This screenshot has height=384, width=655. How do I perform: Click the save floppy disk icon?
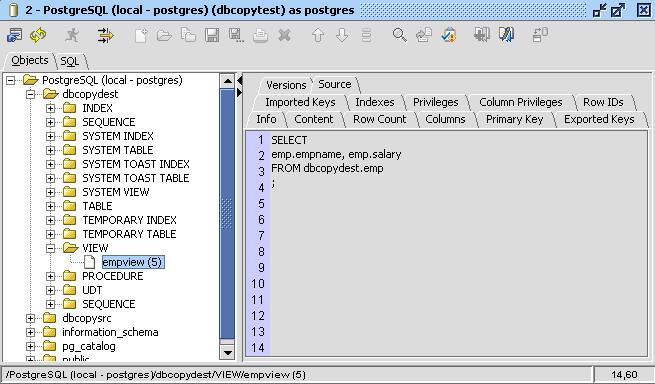click(212, 35)
